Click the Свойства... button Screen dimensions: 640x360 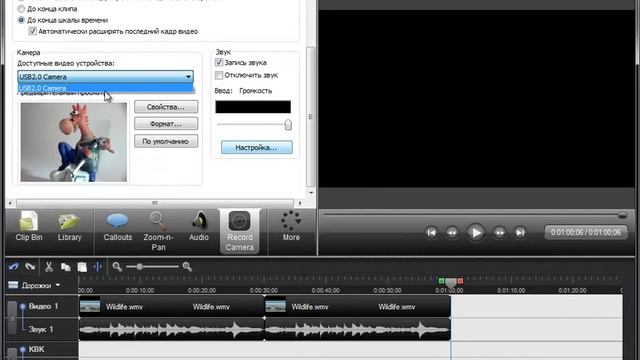(166, 107)
